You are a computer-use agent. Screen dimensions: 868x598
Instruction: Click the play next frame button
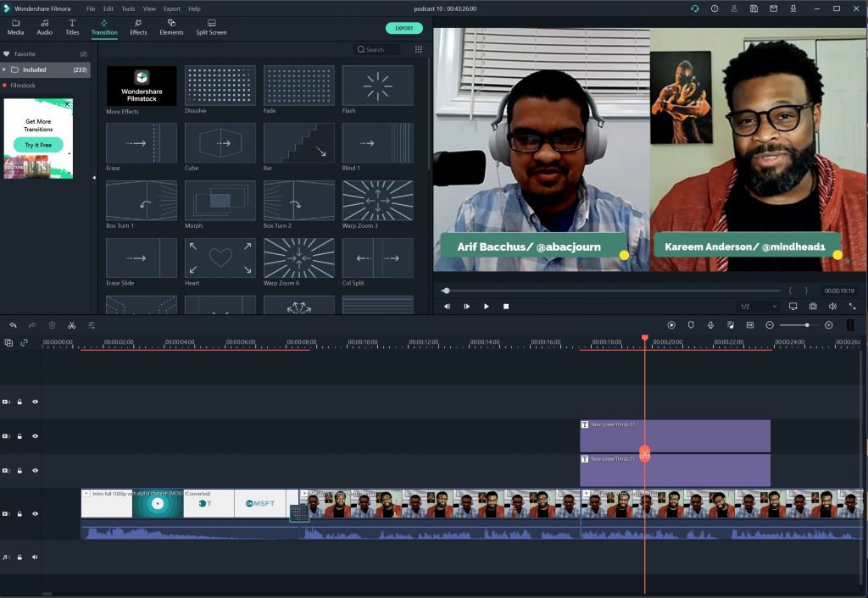coord(467,307)
